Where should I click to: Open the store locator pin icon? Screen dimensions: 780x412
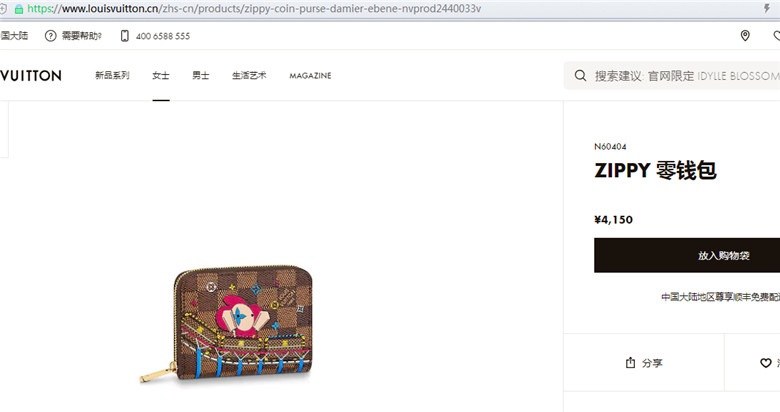coord(745,35)
